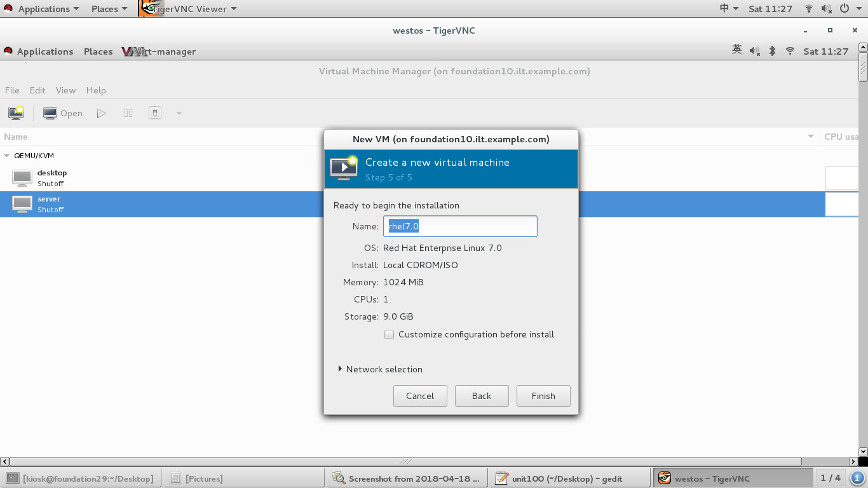Click the horizontal scrollbar left arrow
The width and height of the screenshot is (868, 488).
coord(4,462)
